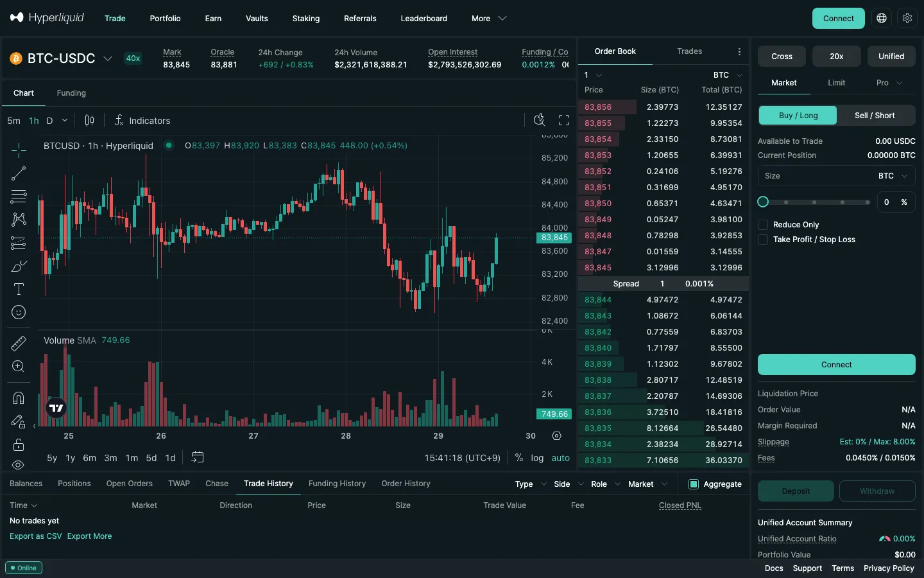The width and height of the screenshot is (924, 578).
Task: Open the Pro order types dropdown
Action: pyautogui.click(x=889, y=83)
